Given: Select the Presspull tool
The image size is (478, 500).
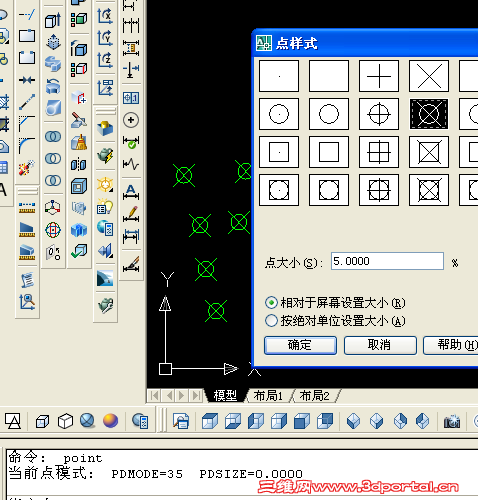Looking at the screenshot, I should click(53, 42).
